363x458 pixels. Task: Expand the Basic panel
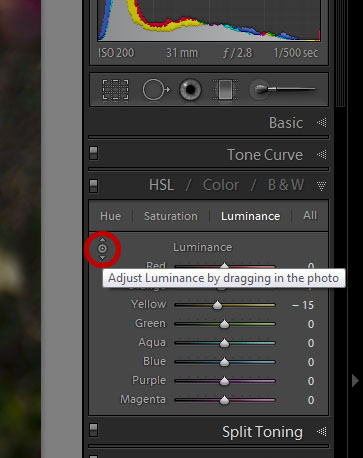[322, 123]
